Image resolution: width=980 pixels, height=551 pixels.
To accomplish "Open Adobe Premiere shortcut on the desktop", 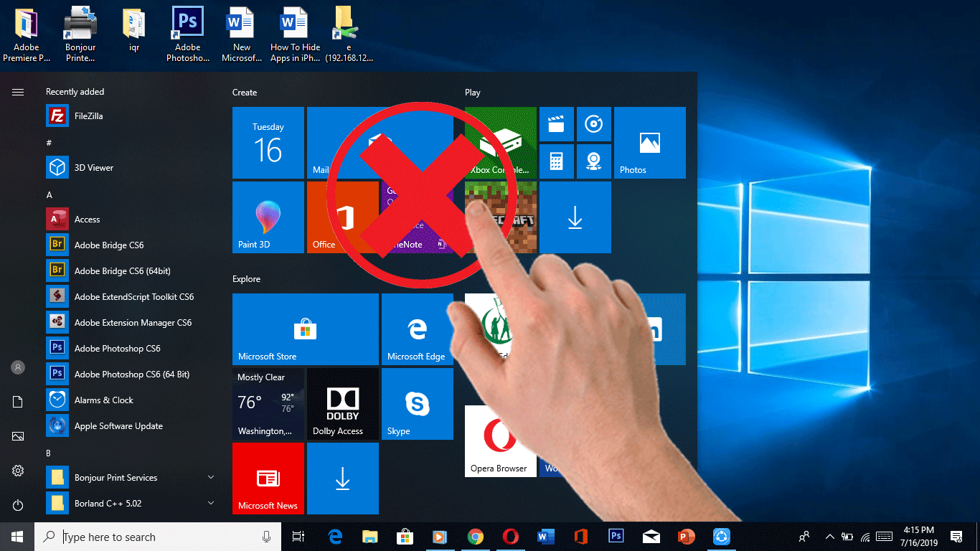I will click(x=27, y=34).
